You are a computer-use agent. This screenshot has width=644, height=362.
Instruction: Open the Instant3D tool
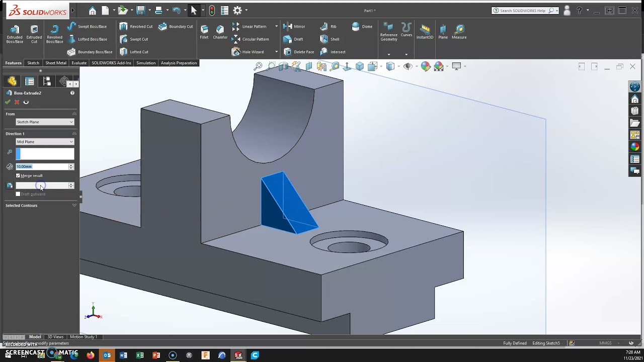click(x=425, y=32)
